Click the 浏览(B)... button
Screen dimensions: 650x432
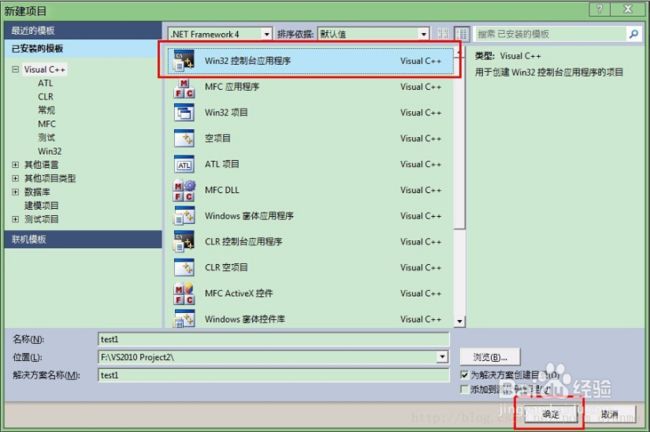[490, 357]
